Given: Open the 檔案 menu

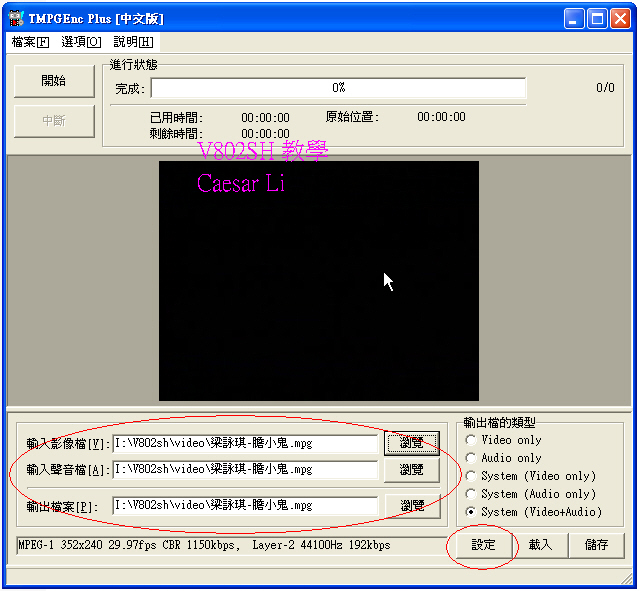Looking at the screenshot, I should (29, 42).
